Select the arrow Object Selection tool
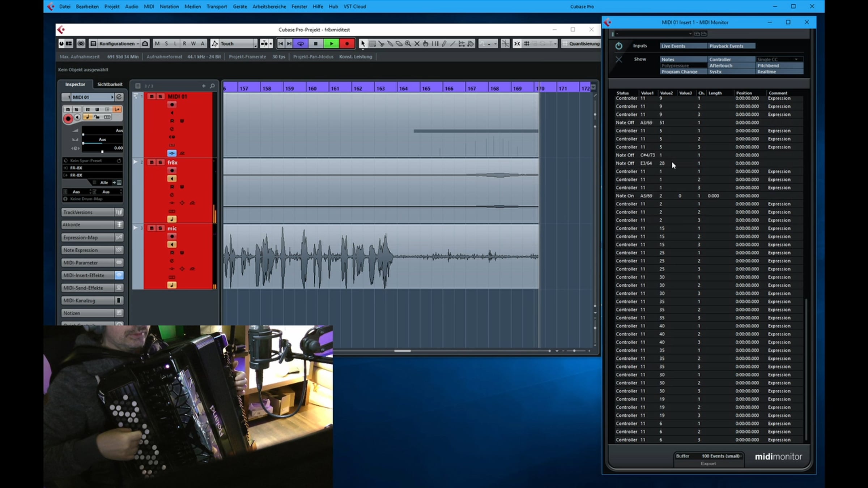Screen dimensions: 868x488 [363, 44]
